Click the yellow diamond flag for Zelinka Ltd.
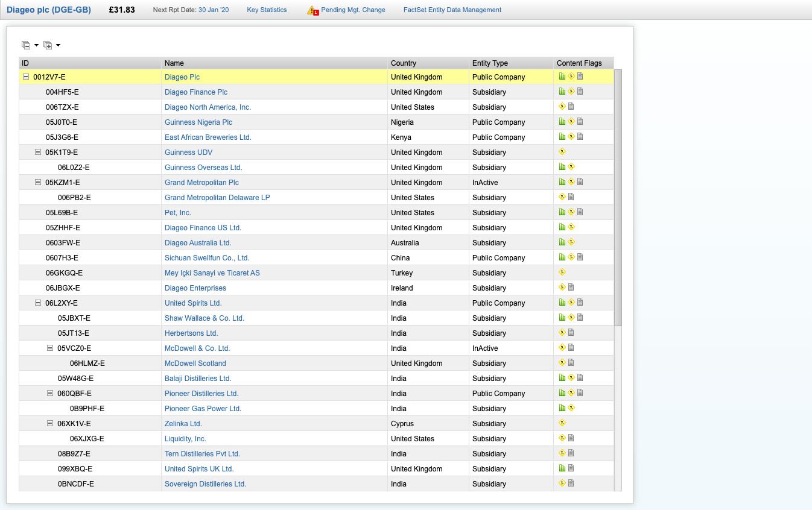This screenshot has width=812, height=510. (562, 423)
